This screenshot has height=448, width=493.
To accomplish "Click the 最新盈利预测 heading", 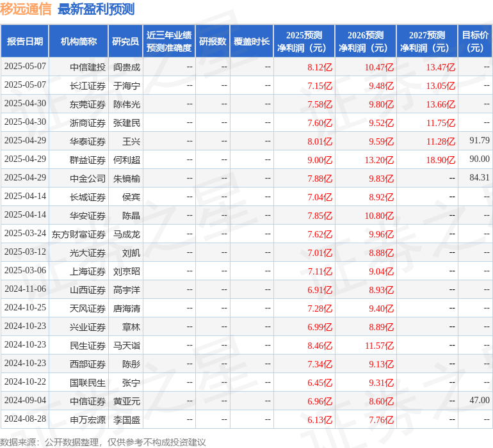I will [x=96, y=9].
